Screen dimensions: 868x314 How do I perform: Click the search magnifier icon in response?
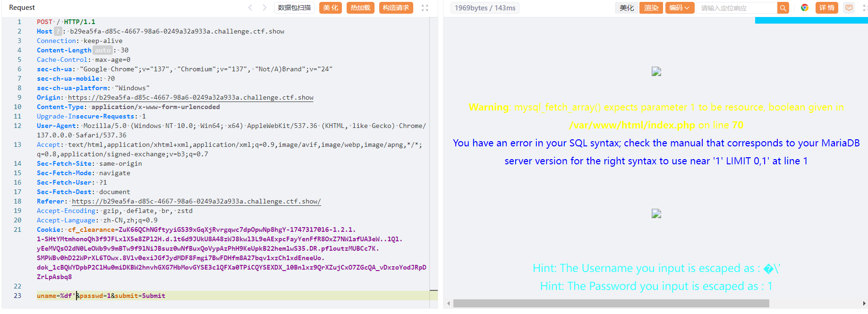tap(783, 8)
